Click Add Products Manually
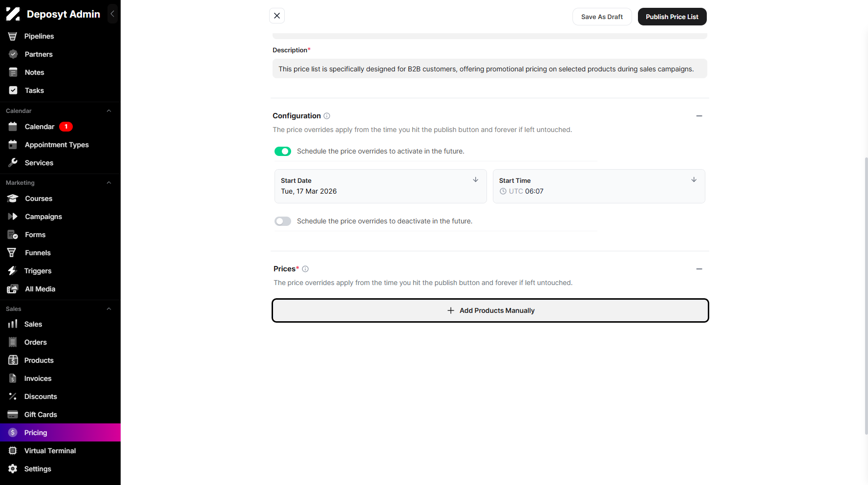 click(490, 310)
